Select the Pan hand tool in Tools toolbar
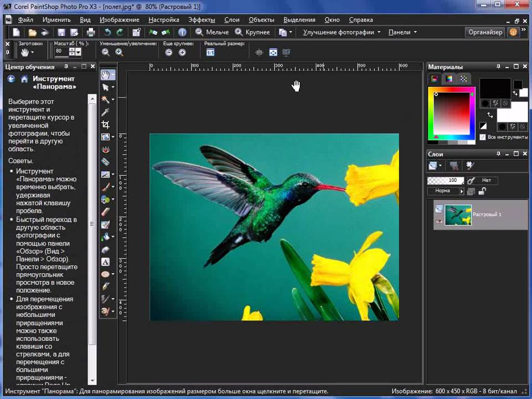The image size is (532, 399). tap(105, 75)
